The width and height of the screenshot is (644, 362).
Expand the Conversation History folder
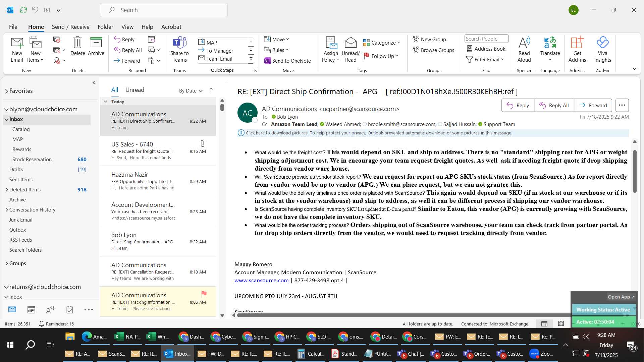coord(7,210)
